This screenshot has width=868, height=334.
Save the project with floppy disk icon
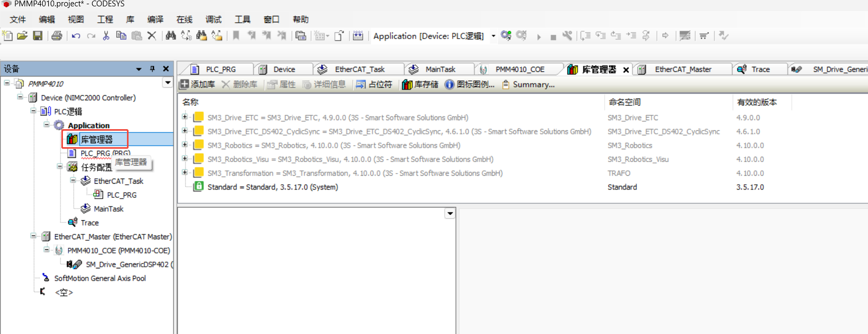coord(38,35)
